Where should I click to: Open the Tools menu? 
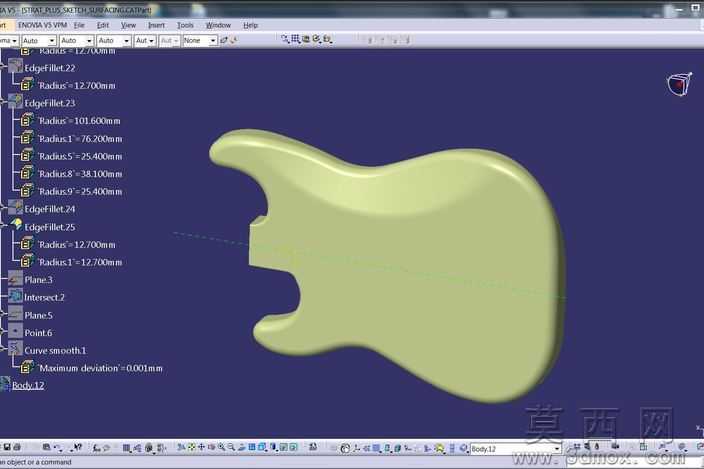(185, 25)
